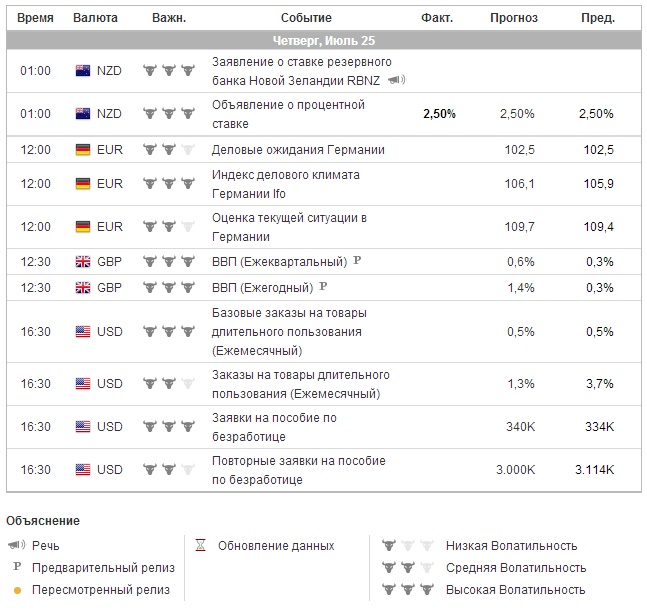Click the hourglass data update legend icon

click(x=200, y=546)
